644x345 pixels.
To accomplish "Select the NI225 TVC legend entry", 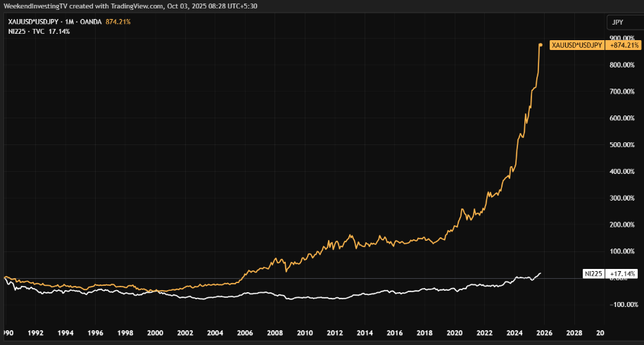I will click(28, 32).
